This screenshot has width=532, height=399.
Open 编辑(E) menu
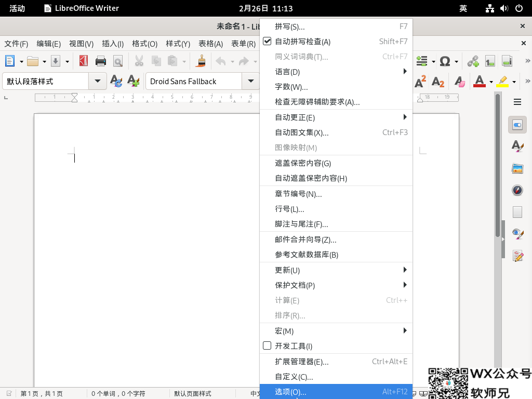[x=49, y=44]
